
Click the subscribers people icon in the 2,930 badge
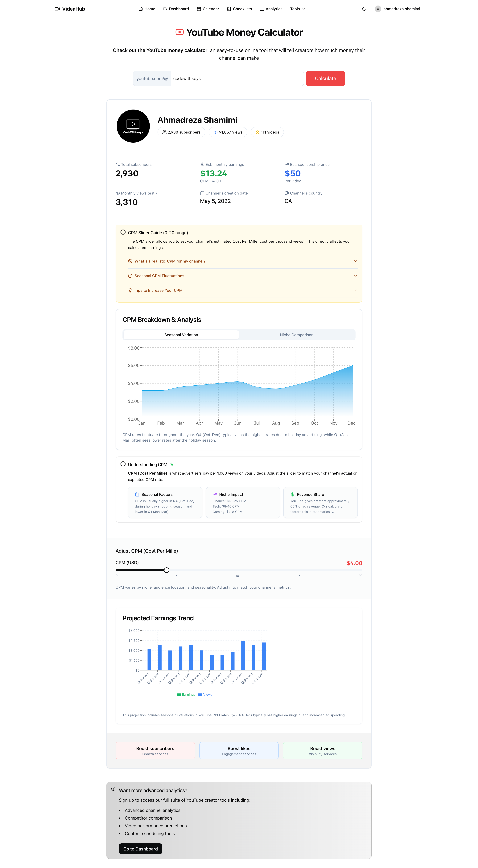[164, 132]
